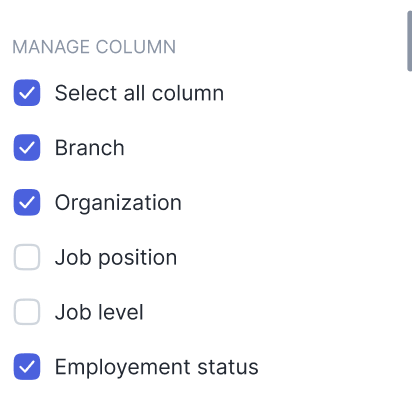Click the Job level label text
Image resolution: width=412 pixels, height=397 pixels.
tap(99, 312)
